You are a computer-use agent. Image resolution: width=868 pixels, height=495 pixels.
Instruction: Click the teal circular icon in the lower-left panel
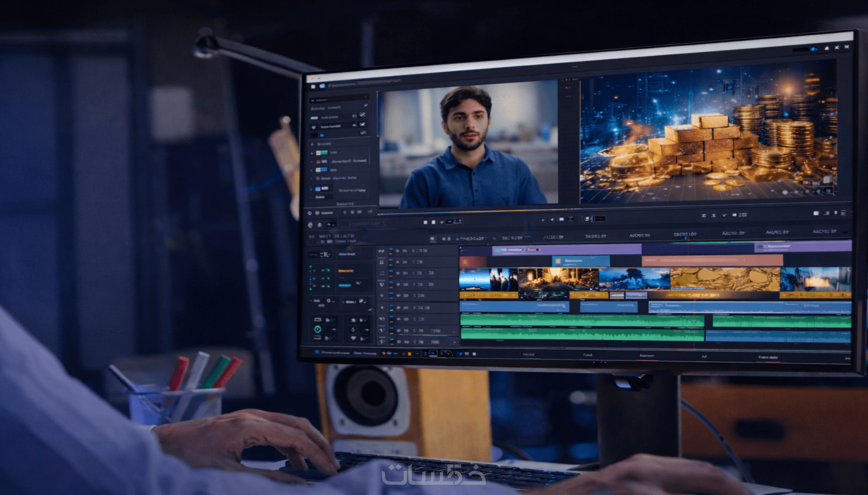[318, 329]
